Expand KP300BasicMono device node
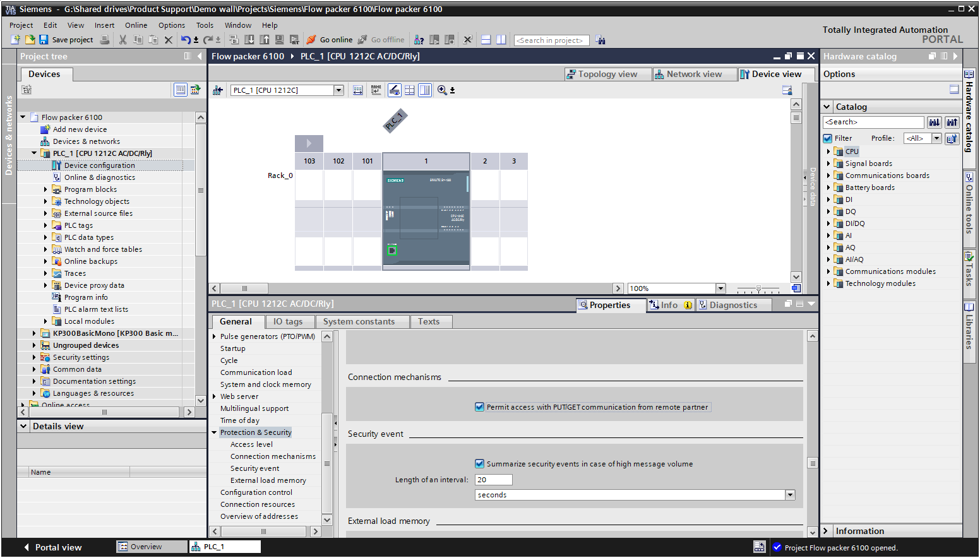The width and height of the screenshot is (980, 558). click(x=34, y=333)
